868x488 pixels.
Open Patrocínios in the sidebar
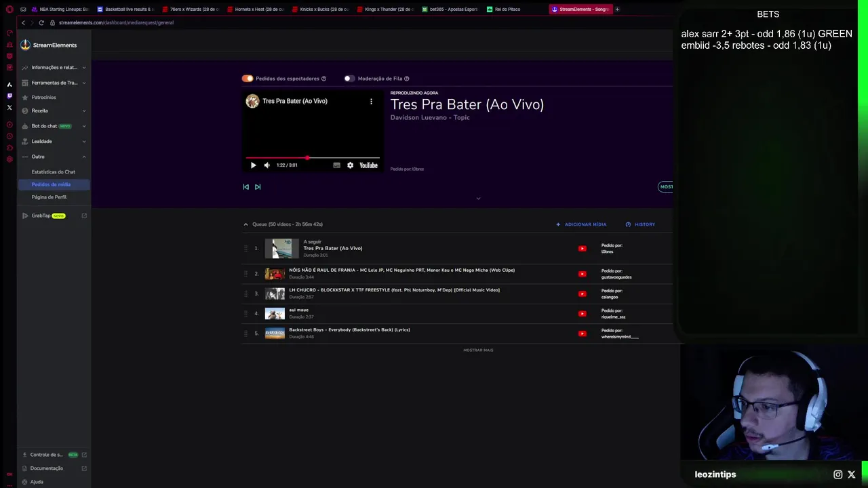(43, 98)
